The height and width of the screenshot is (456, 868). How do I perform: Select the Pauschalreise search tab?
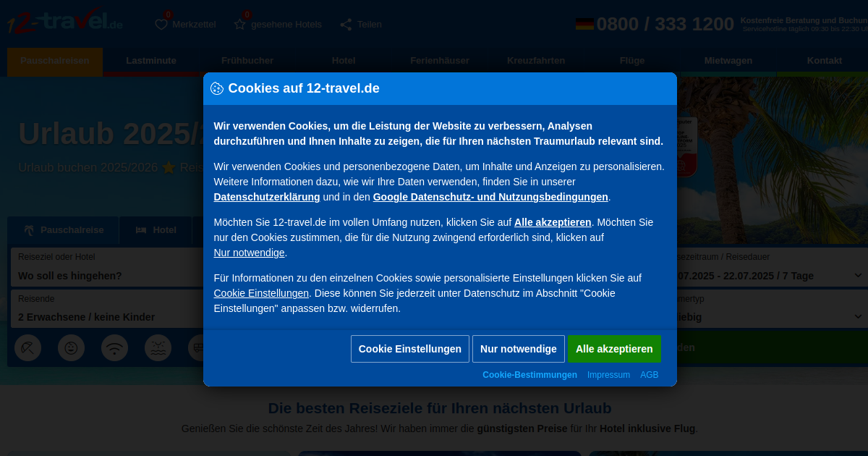click(64, 230)
